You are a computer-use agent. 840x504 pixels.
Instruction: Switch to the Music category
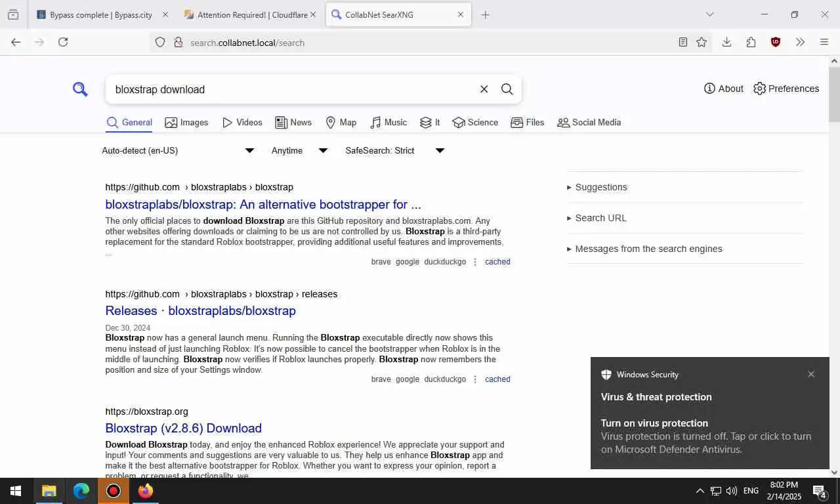(388, 122)
